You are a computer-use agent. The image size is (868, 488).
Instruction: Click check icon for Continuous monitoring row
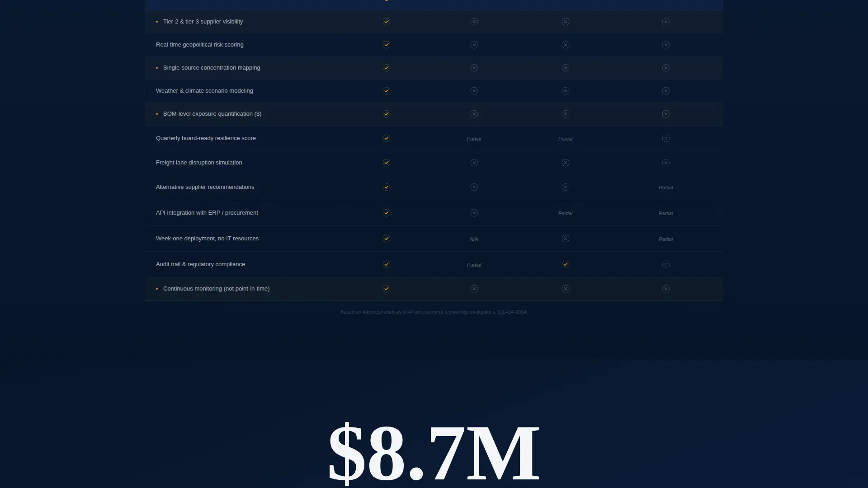(387, 289)
